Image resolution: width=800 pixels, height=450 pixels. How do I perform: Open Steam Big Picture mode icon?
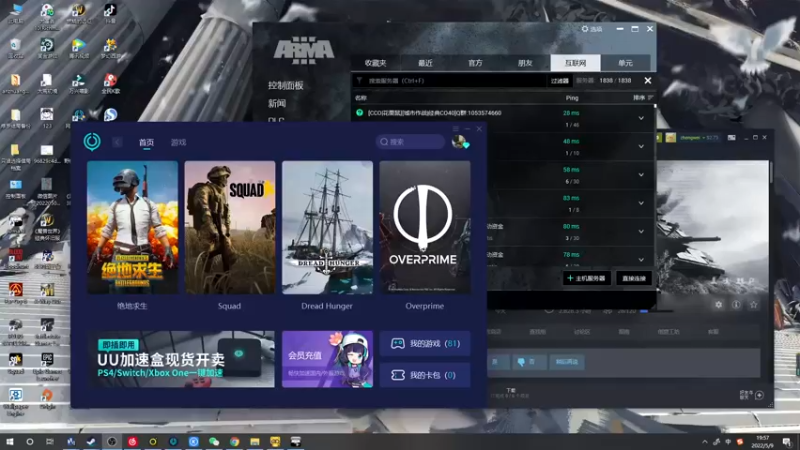(732, 138)
